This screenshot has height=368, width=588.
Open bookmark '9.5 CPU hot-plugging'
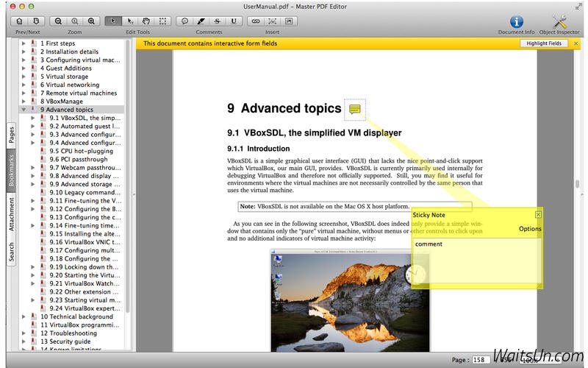81,151
